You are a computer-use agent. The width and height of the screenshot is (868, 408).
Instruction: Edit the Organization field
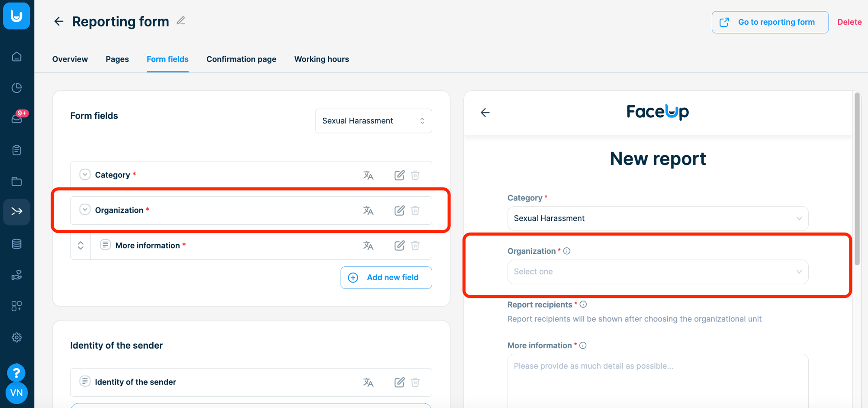point(399,210)
